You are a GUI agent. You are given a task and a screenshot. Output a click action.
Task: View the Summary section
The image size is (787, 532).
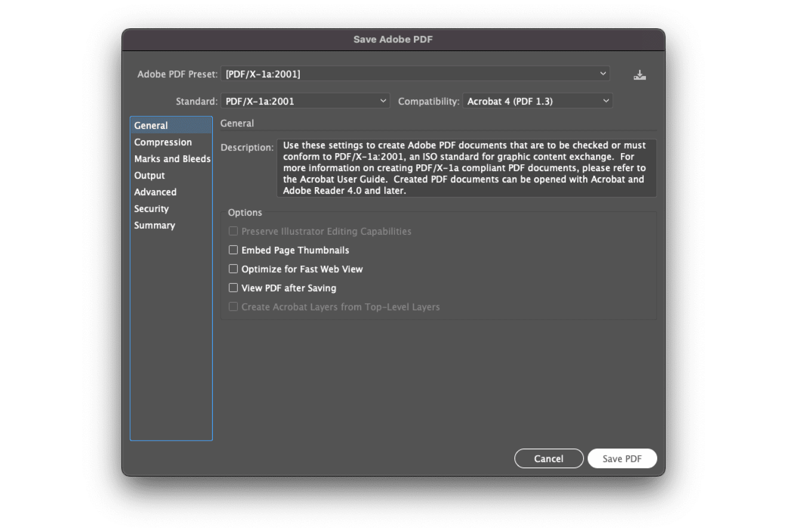[171, 225]
